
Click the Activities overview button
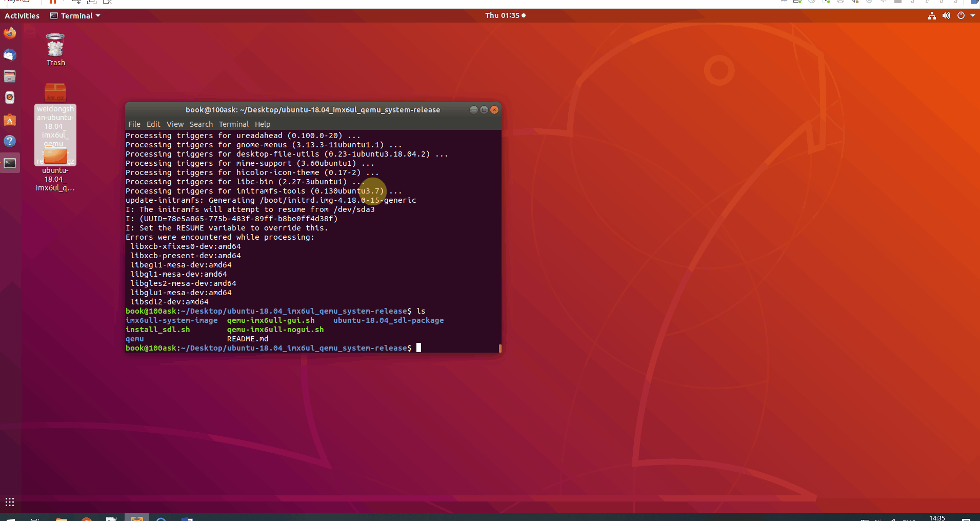click(x=22, y=16)
